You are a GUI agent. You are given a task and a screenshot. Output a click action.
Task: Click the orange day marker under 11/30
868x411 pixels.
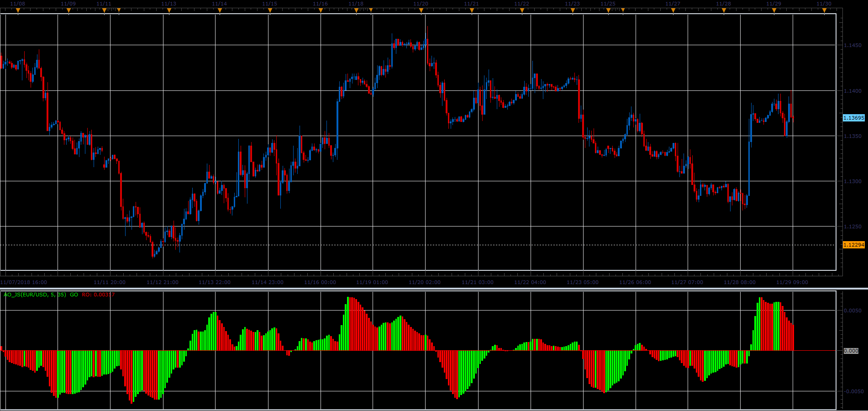tap(824, 10)
